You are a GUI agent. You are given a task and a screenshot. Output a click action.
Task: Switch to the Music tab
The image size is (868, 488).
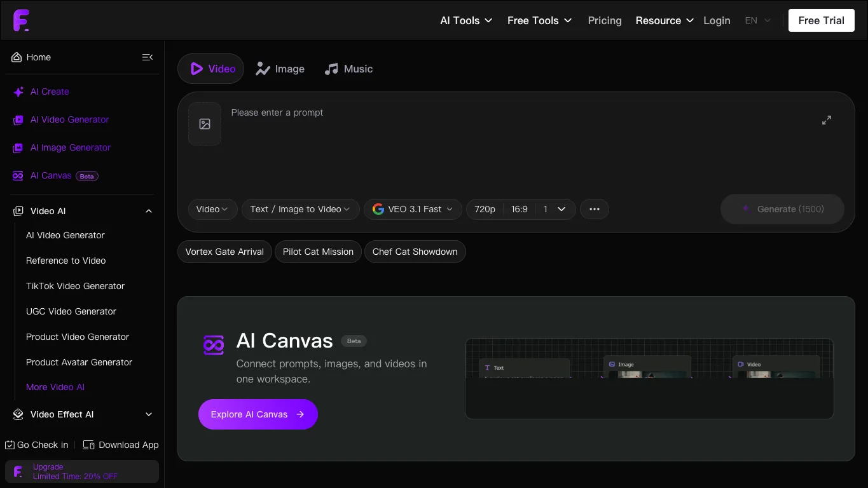point(348,69)
